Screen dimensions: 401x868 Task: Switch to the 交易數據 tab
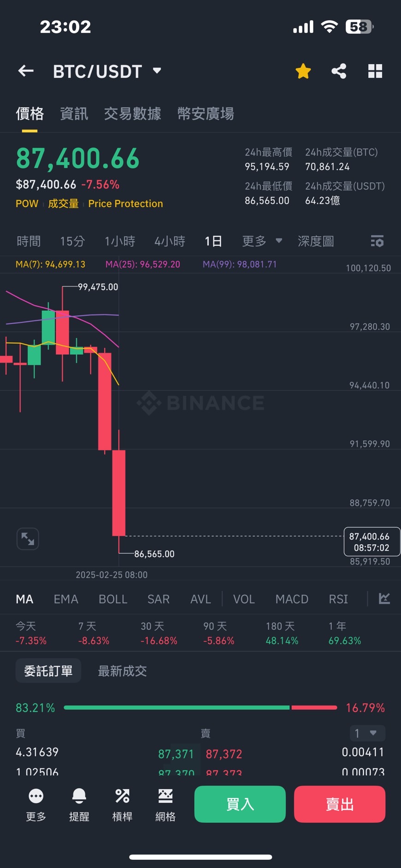[132, 113]
